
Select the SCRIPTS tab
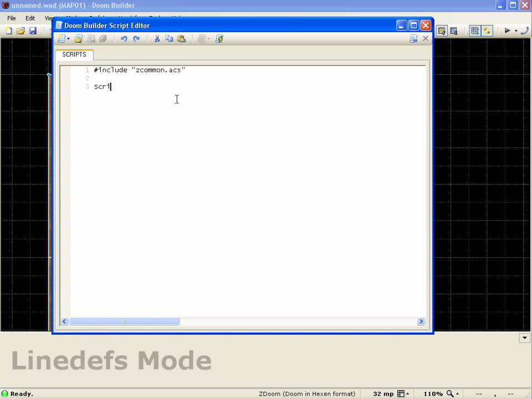74,54
